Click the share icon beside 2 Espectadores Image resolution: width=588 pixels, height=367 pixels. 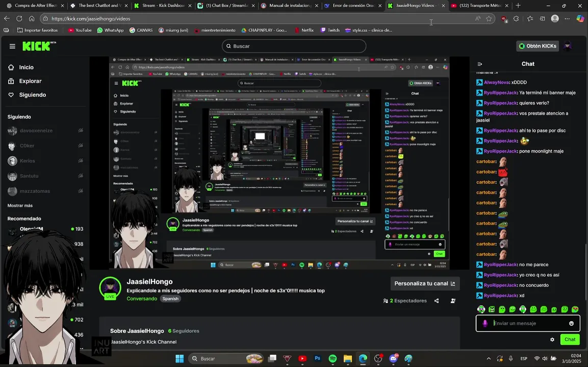[x=437, y=301]
